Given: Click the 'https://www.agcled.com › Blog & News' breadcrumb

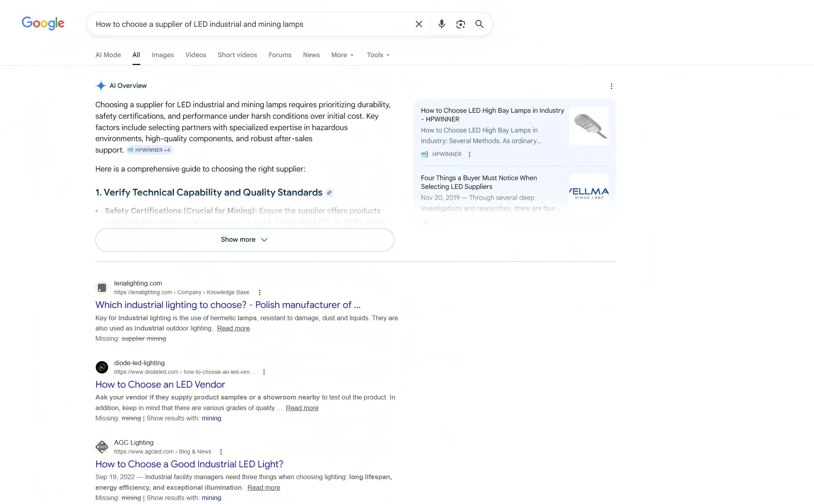Looking at the screenshot, I should (x=162, y=452).
